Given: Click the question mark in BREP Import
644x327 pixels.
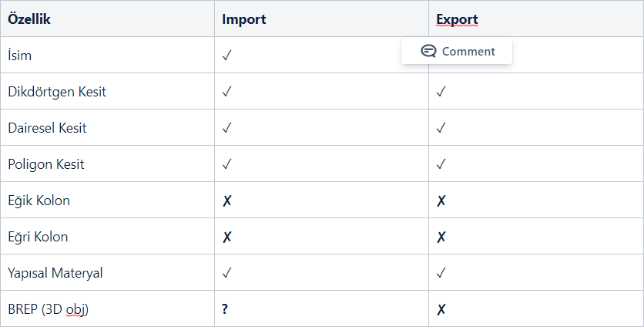Looking at the screenshot, I should [226, 309].
